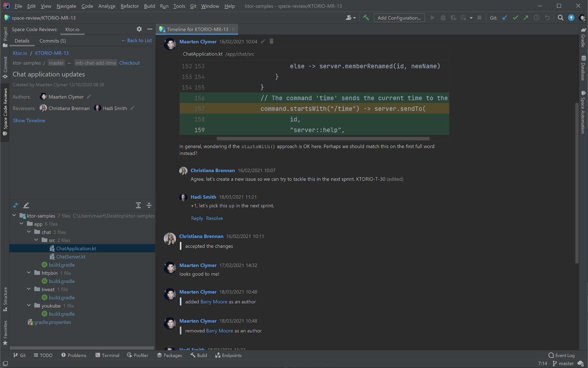The image size is (588, 368).
Task: Click the Back to List link
Action: [x=137, y=40]
